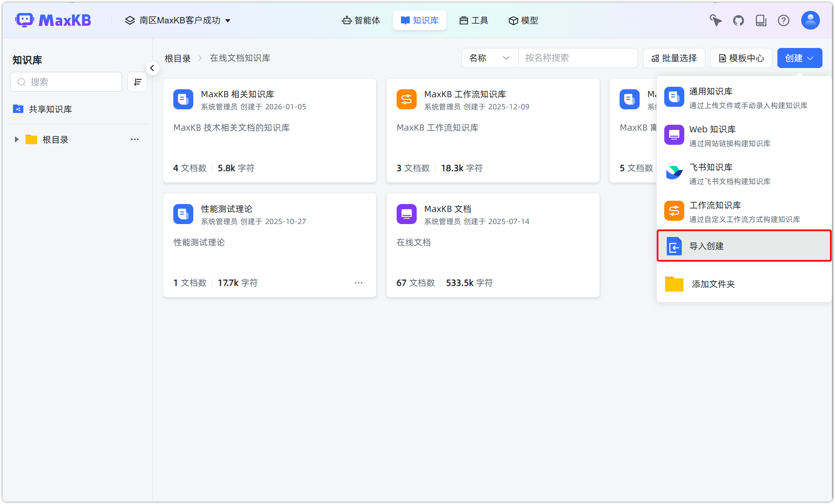Click the 按名称搜索 input field
This screenshot has width=835, height=504.
(x=578, y=58)
